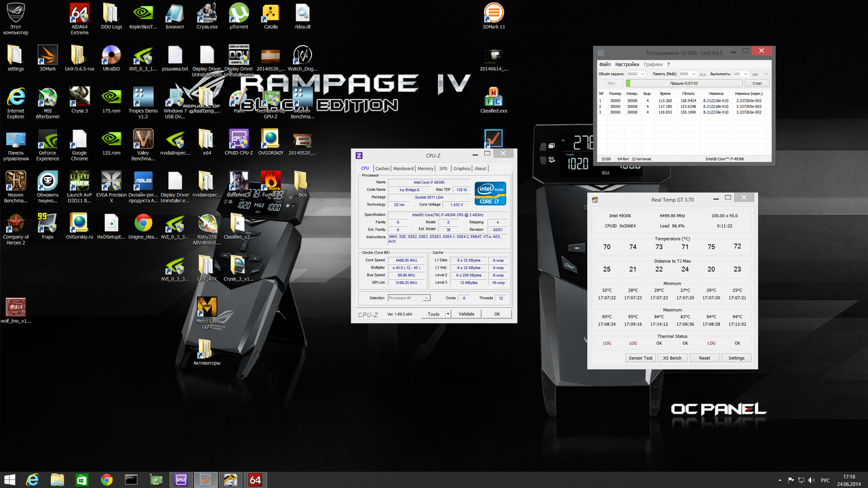Open XS Bench in Real Temp

tap(672, 358)
